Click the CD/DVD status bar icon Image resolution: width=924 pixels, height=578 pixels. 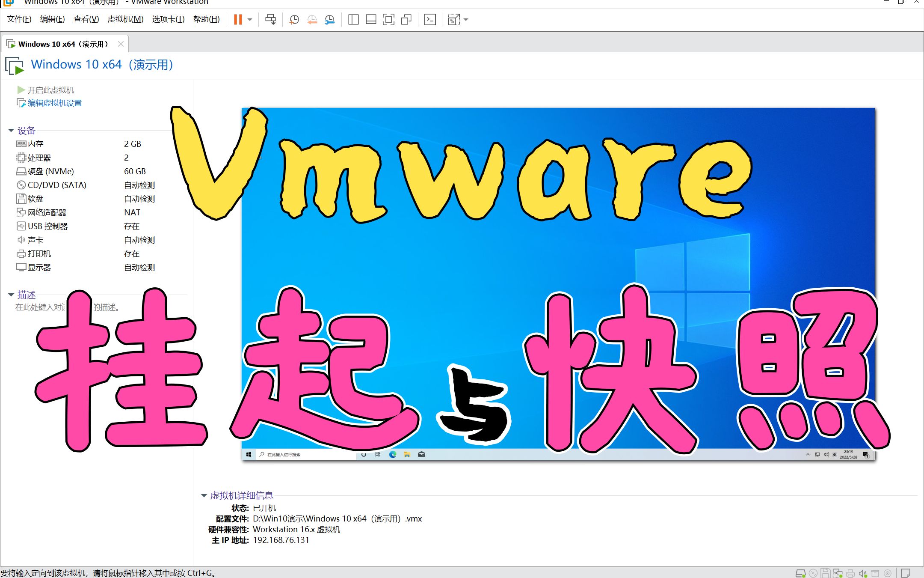coord(813,573)
